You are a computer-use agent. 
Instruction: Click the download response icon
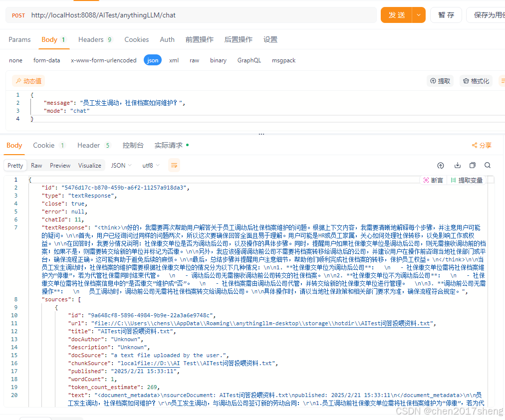point(457,165)
